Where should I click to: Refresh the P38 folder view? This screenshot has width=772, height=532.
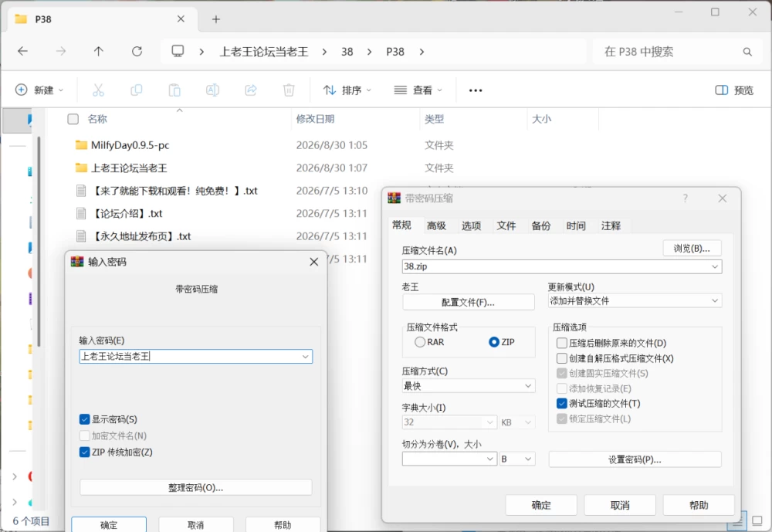(x=137, y=51)
